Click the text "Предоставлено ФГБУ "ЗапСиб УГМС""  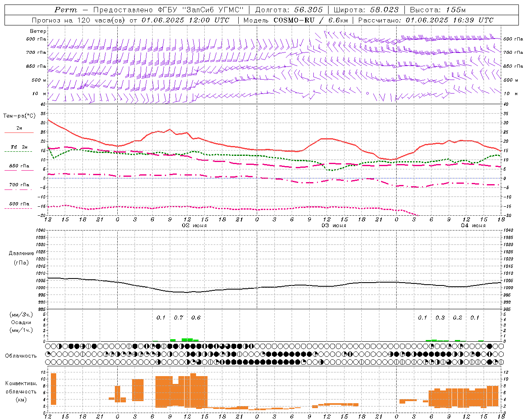coord(169,10)
